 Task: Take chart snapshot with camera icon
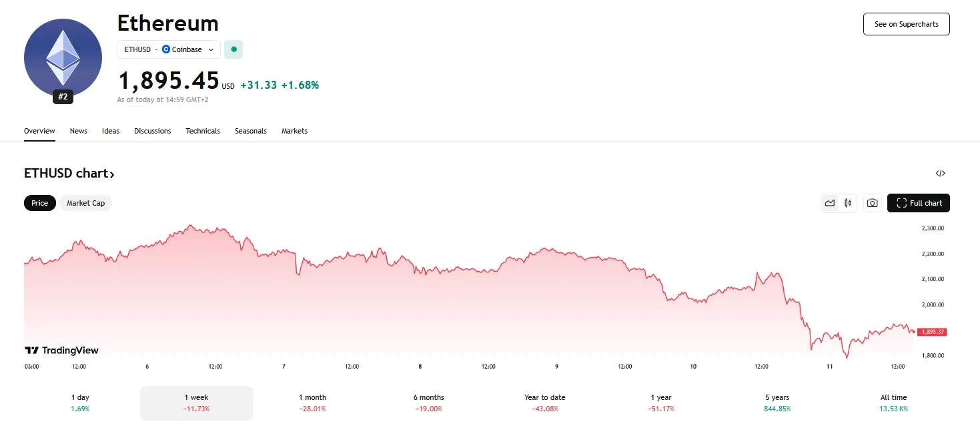click(872, 203)
